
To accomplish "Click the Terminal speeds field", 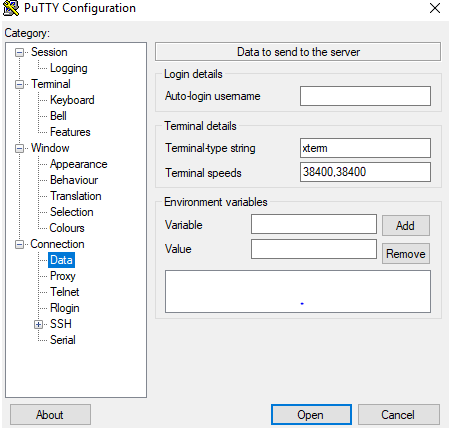I will coord(365,172).
